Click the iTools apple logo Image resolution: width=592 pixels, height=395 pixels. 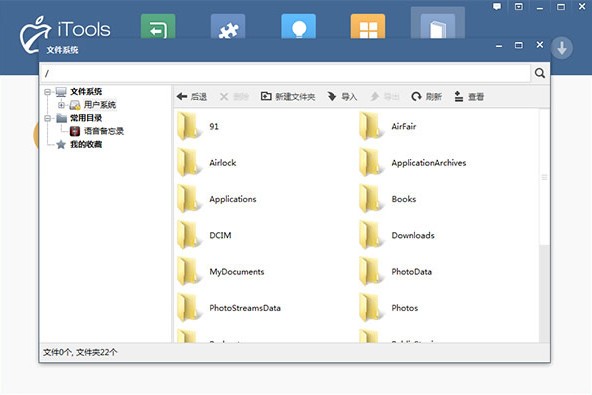pos(35,34)
